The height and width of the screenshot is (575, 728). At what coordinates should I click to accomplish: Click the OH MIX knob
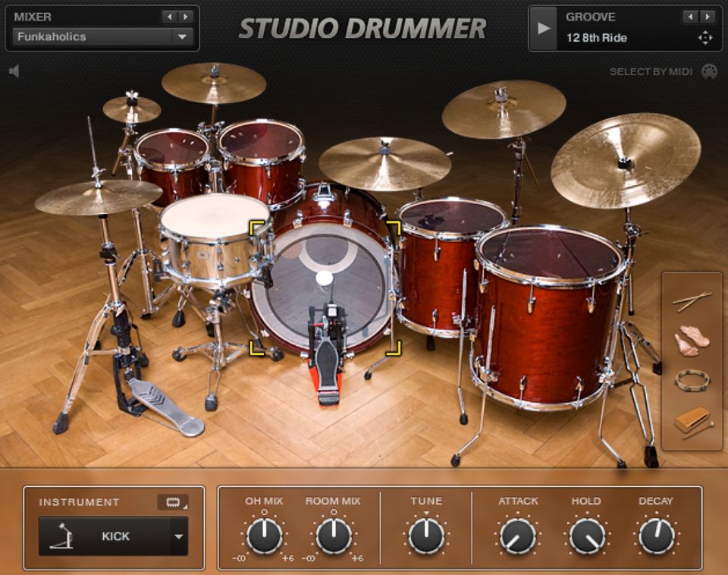pyautogui.click(x=264, y=536)
